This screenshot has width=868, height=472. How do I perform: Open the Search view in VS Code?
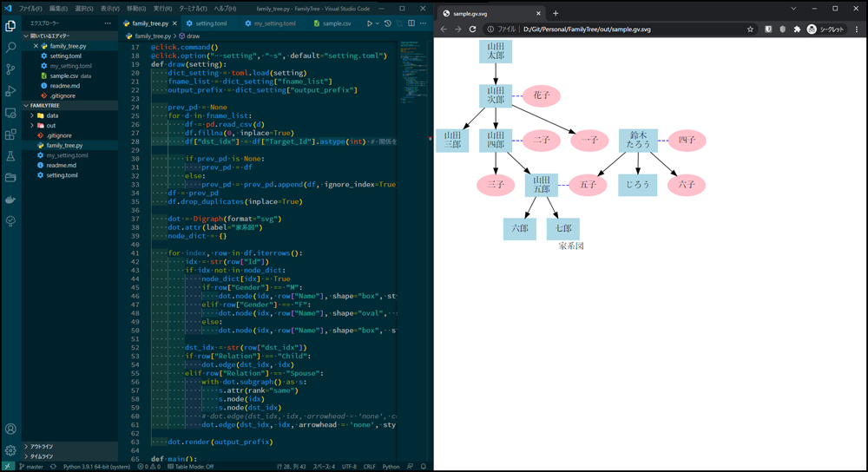pyautogui.click(x=10, y=48)
